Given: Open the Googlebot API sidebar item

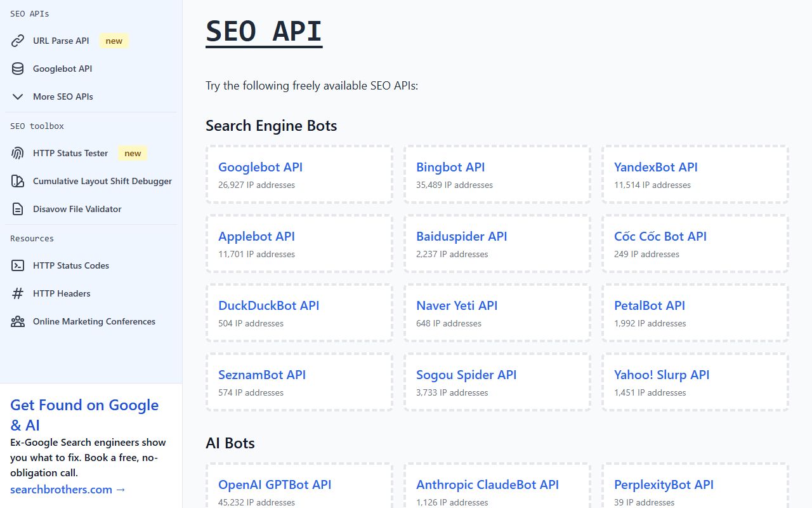Looking at the screenshot, I should 91,69.
